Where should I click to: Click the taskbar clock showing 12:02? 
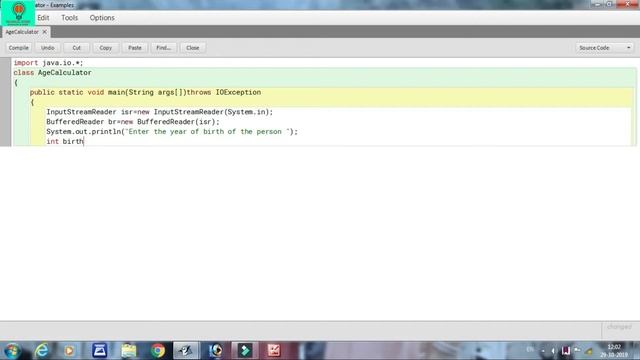[614, 351]
